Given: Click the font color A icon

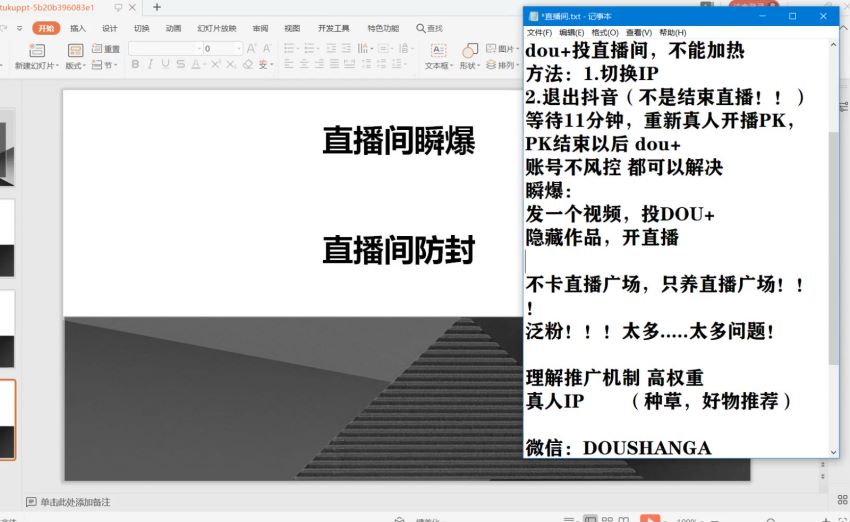Looking at the screenshot, I should (196, 64).
